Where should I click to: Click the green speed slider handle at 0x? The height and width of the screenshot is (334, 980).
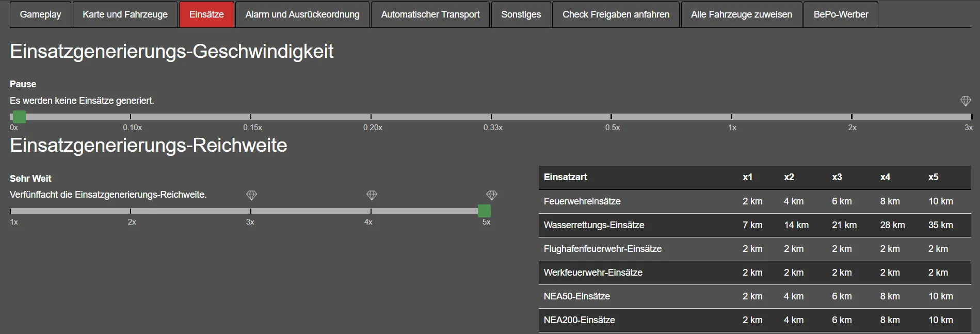(x=19, y=117)
